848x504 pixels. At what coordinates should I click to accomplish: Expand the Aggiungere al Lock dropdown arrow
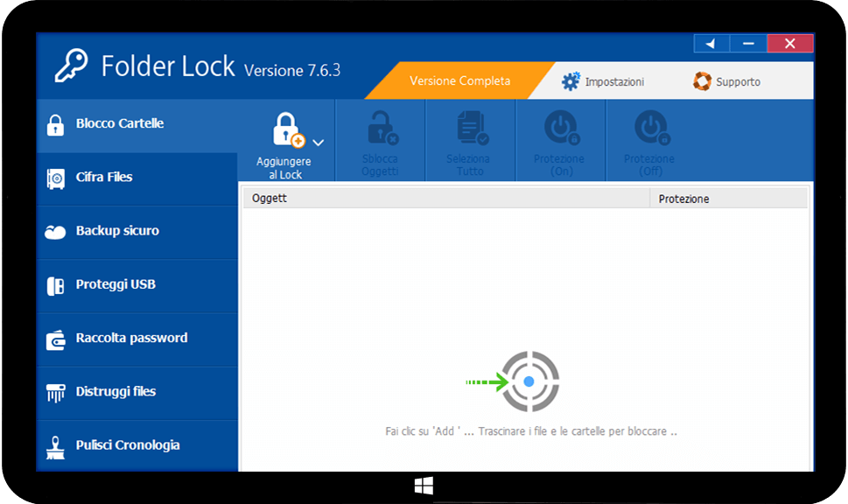[319, 143]
